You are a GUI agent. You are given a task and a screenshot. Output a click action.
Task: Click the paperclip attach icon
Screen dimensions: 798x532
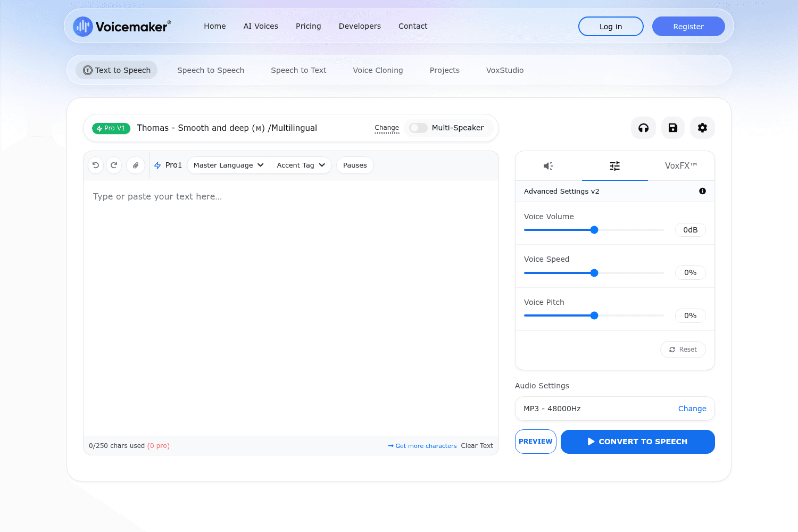(x=136, y=165)
